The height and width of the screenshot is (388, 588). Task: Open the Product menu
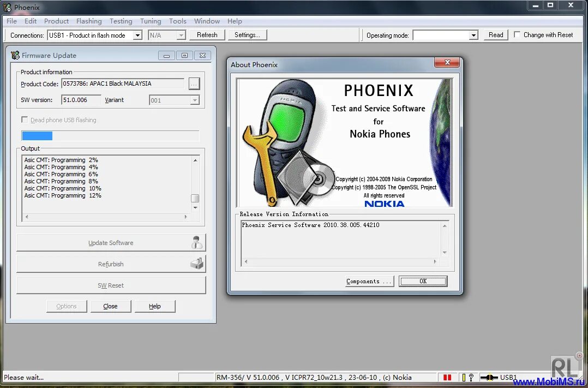(56, 21)
